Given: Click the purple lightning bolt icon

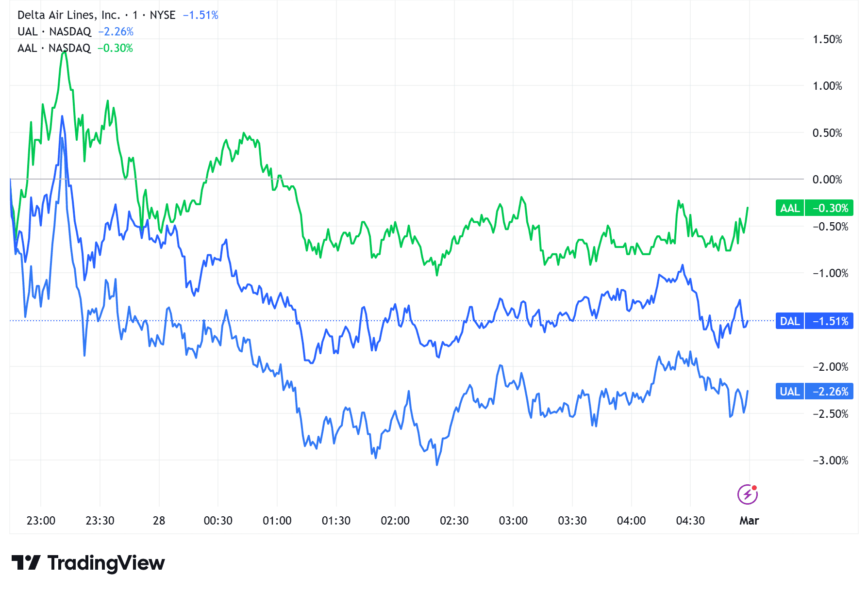Looking at the screenshot, I should [x=747, y=494].
